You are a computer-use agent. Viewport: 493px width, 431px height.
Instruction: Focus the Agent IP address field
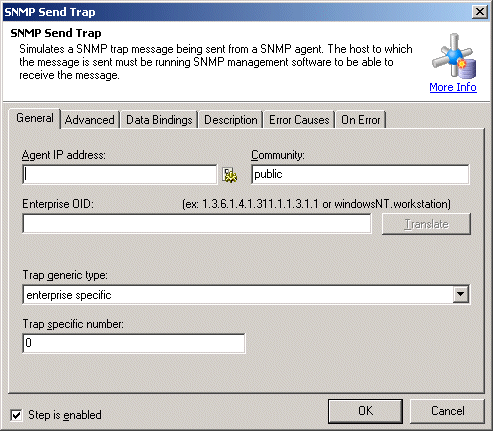pyautogui.click(x=120, y=174)
